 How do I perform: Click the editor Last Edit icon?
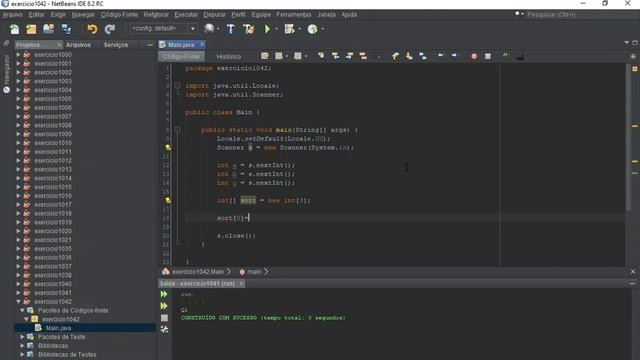point(265,56)
